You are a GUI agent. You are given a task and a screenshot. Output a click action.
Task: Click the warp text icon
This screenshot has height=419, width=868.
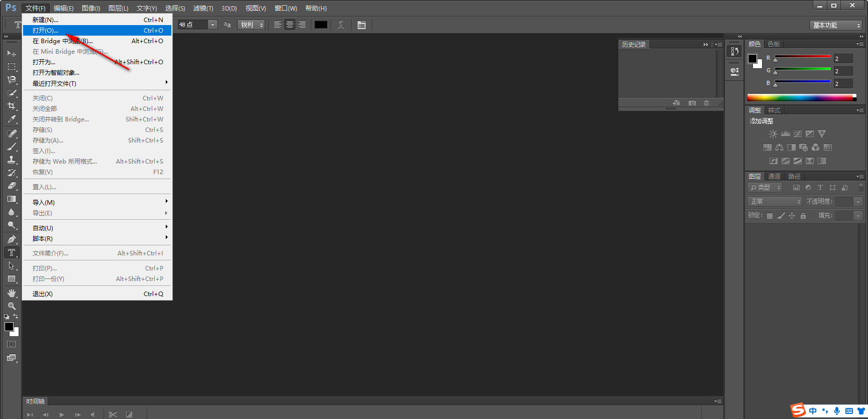[x=341, y=25]
